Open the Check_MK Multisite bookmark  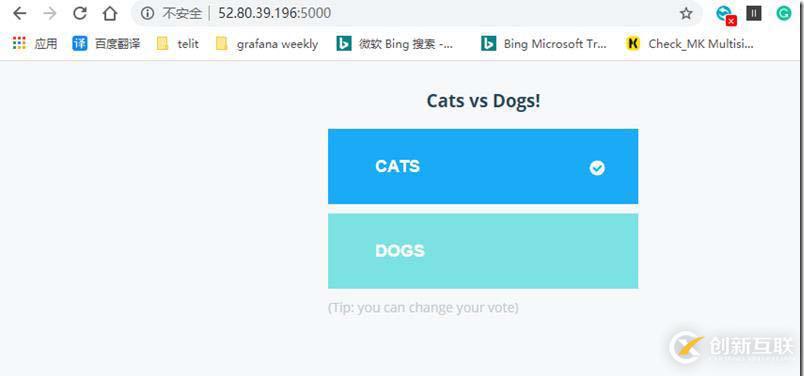(690, 44)
